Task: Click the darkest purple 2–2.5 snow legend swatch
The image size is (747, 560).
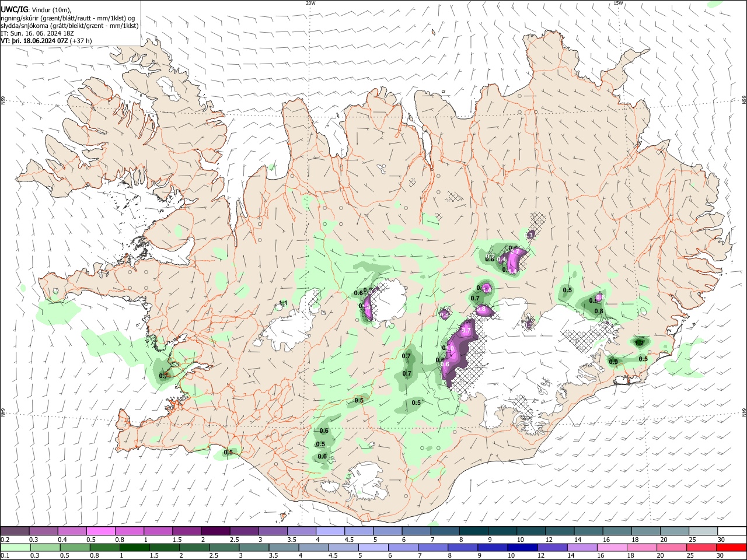Action: [x=215, y=531]
